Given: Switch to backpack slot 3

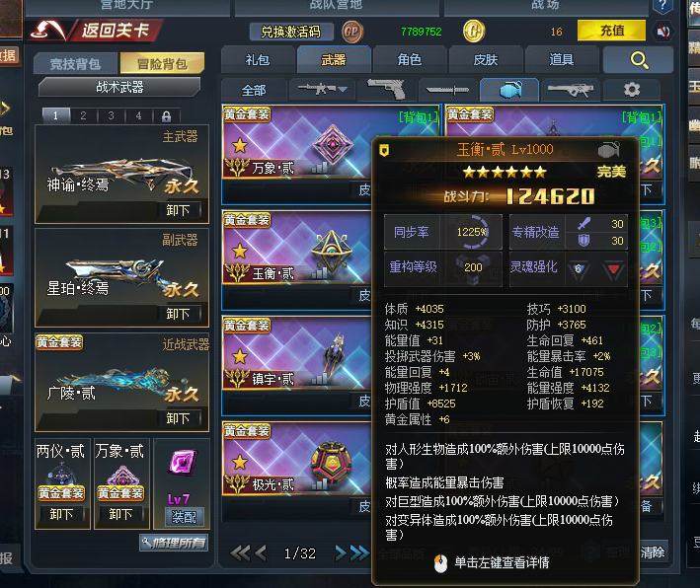Looking at the screenshot, I should point(111,116).
